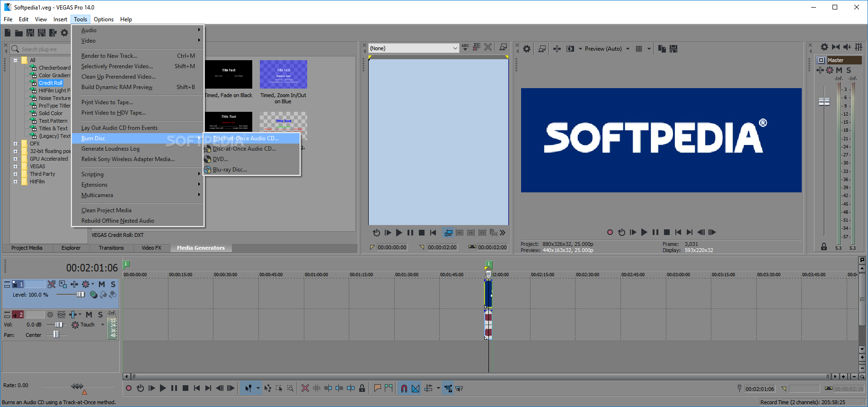Viewport: 868px width, 407px height.
Task: Click trimmer Sort media ABC icon
Action: click(466, 47)
